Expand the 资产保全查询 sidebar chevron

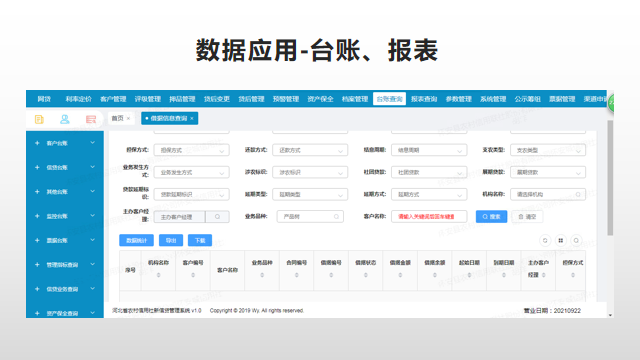point(93,313)
